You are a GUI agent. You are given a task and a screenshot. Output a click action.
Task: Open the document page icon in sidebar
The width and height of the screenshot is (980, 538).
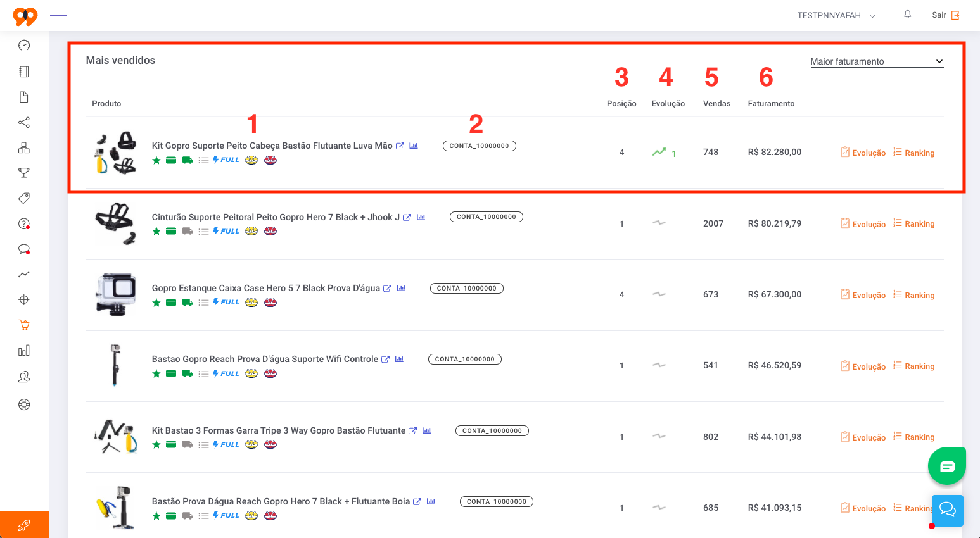24,97
